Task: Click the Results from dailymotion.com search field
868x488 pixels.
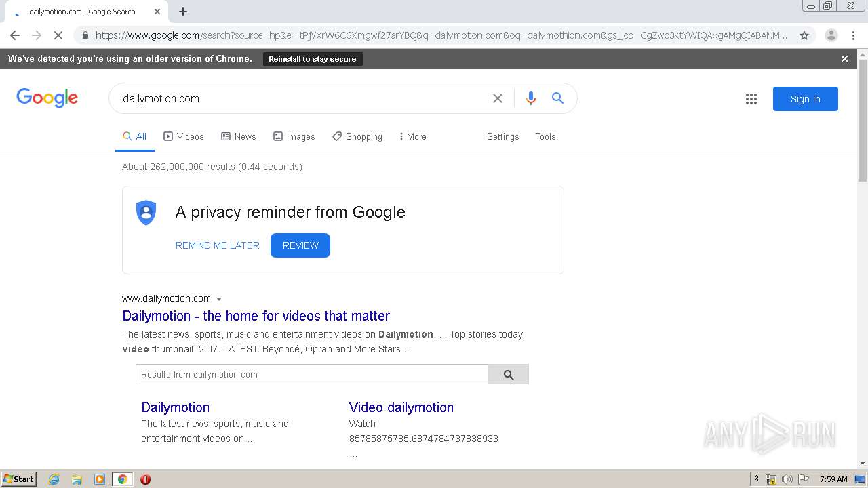Action: (x=312, y=374)
